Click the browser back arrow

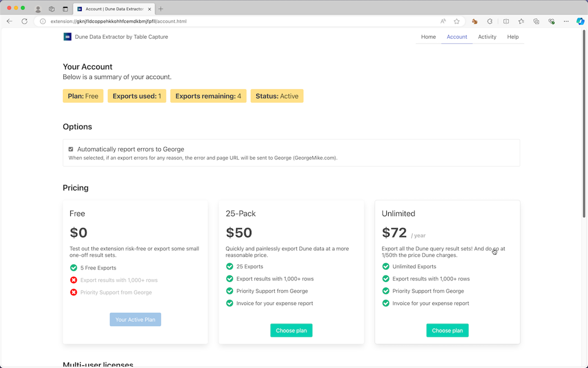[x=9, y=21]
